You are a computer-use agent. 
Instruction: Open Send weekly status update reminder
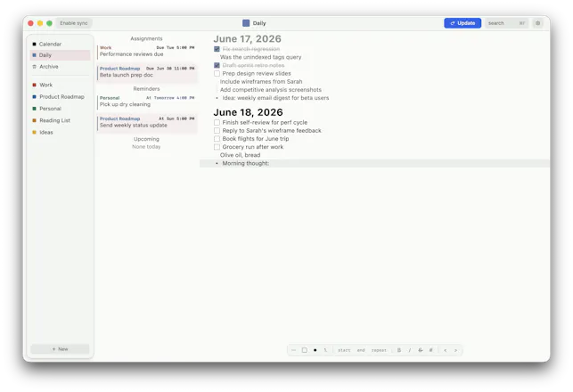pyautogui.click(x=147, y=122)
